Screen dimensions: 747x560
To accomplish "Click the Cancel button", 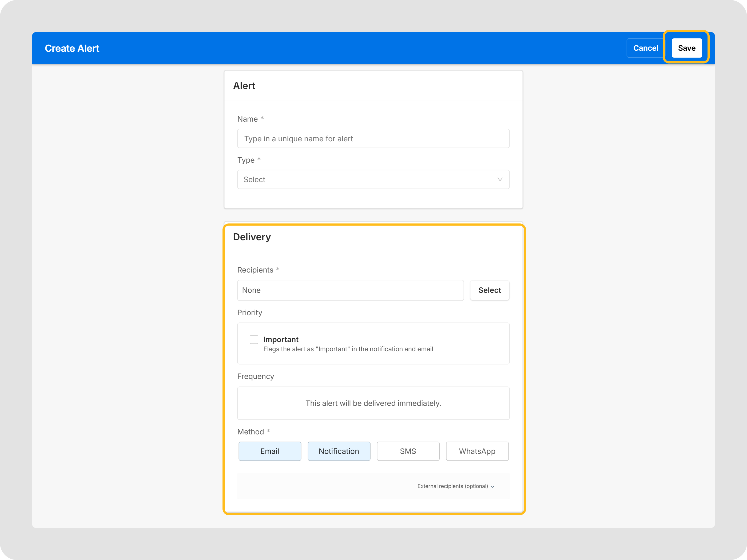I will coord(645,48).
